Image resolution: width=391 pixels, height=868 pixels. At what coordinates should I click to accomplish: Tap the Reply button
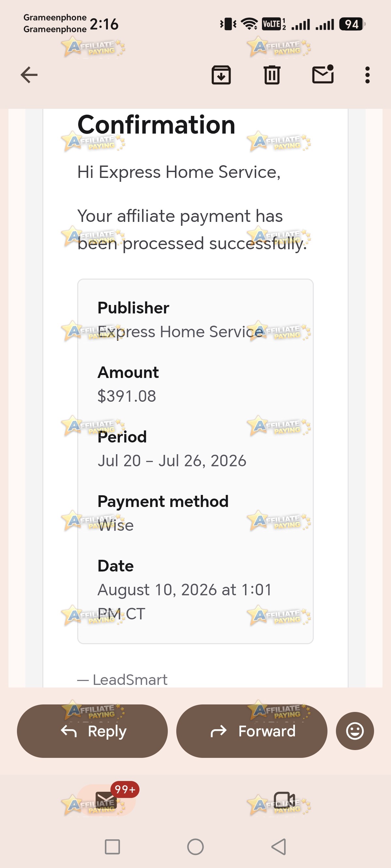tap(92, 731)
